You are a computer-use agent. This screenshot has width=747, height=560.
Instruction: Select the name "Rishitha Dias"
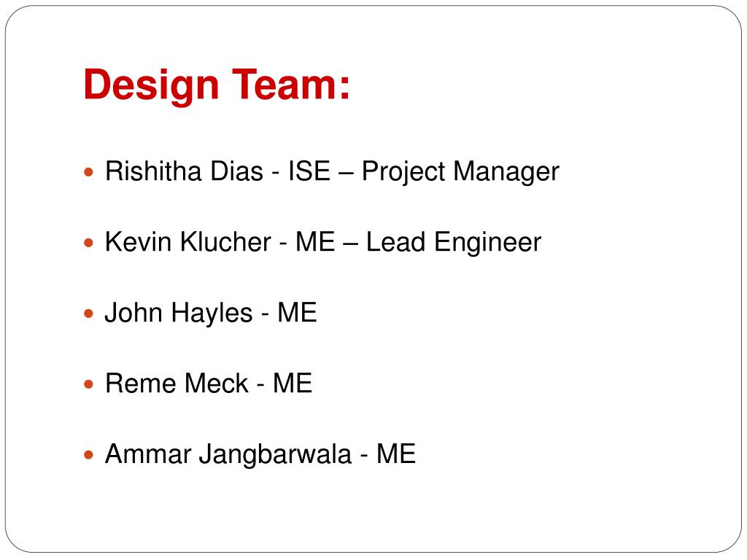click(x=184, y=171)
